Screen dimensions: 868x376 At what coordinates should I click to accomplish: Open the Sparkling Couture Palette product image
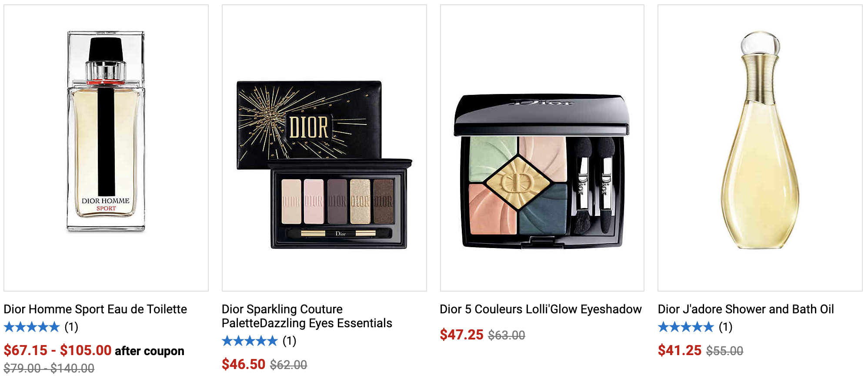coord(324,148)
